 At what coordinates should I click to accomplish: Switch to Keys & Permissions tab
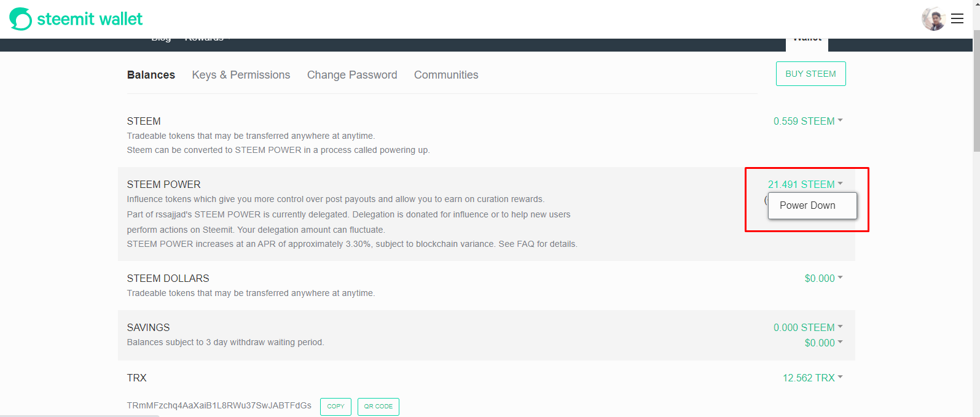tap(241, 75)
